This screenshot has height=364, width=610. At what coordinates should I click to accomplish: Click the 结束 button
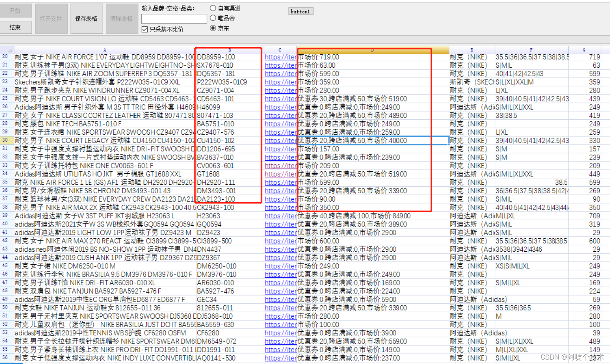click(x=16, y=27)
